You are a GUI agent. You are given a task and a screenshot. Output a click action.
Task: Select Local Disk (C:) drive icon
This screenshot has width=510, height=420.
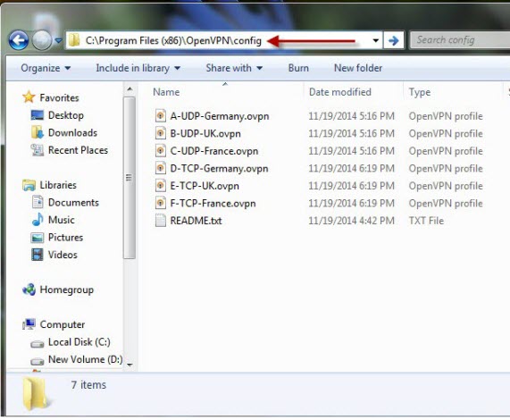[38, 343]
